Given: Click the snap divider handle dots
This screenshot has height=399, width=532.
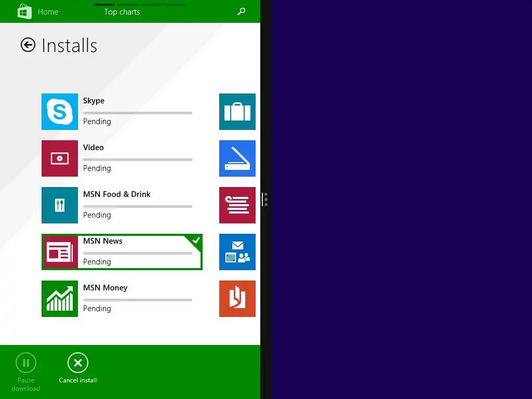Looking at the screenshot, I should (x=265, y=199).
